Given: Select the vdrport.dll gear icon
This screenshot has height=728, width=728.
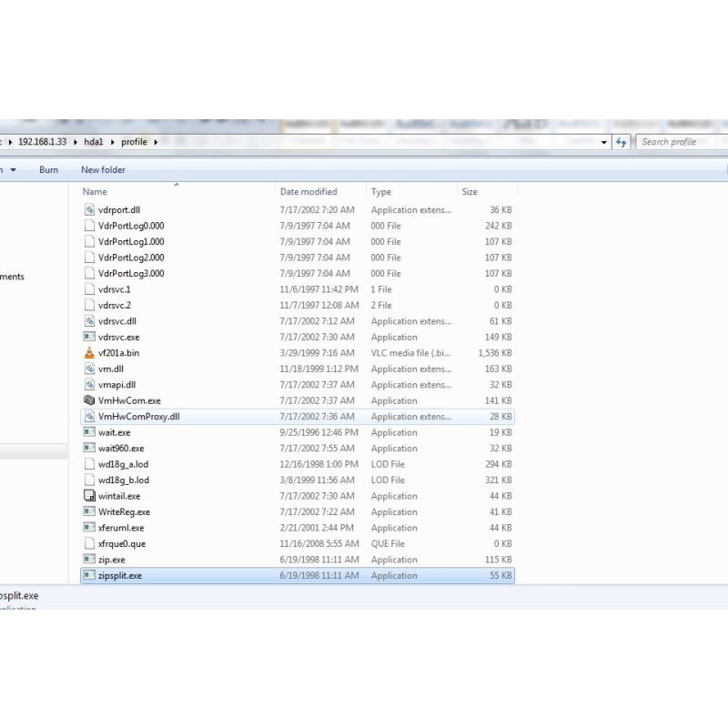Looking at the screenshot, I should tap(89, 210).
